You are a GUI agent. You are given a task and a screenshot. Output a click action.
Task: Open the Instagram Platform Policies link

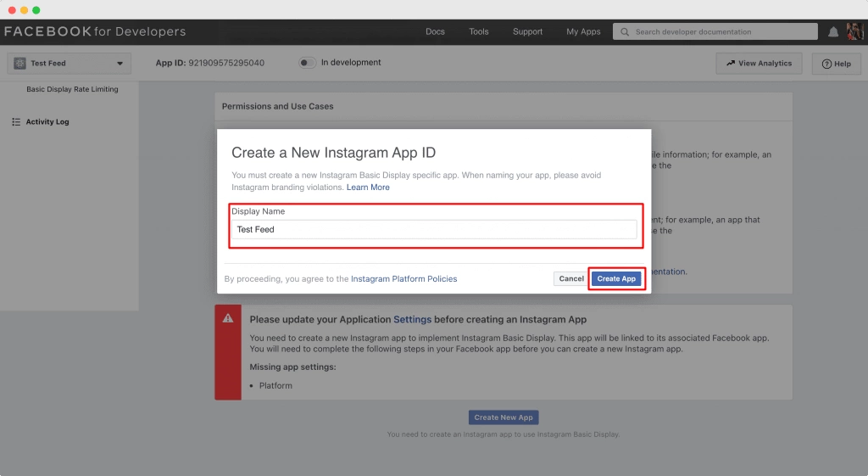pos(404,279)
